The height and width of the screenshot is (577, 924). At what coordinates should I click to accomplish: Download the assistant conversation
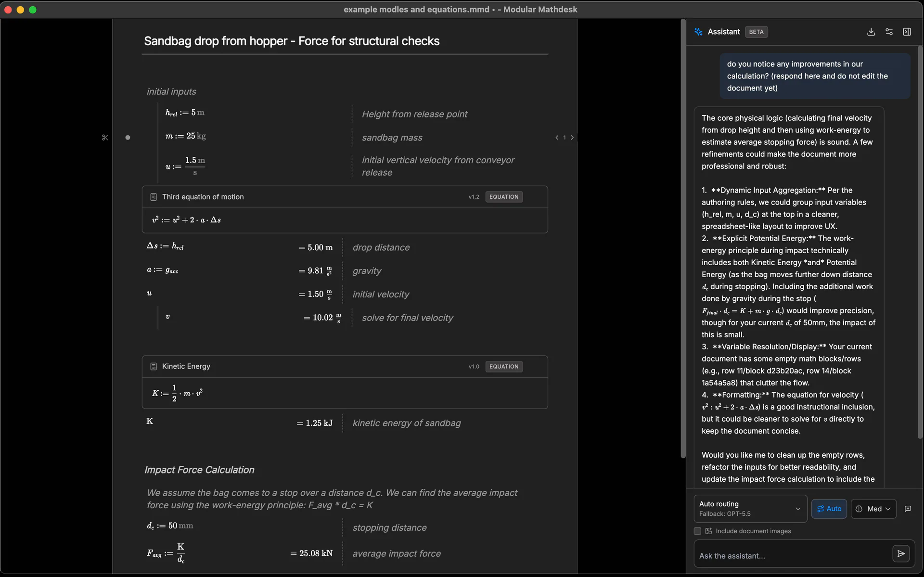click(x=871, y=32)
